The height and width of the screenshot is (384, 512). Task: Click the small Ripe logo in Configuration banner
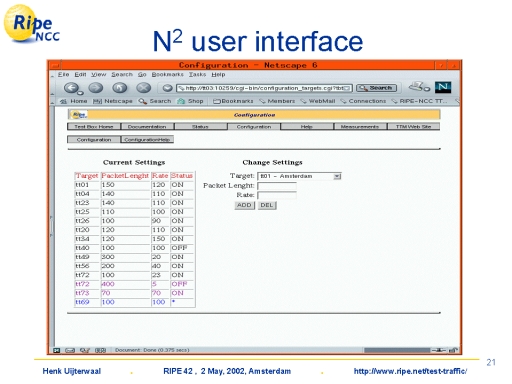pos(78,115)
